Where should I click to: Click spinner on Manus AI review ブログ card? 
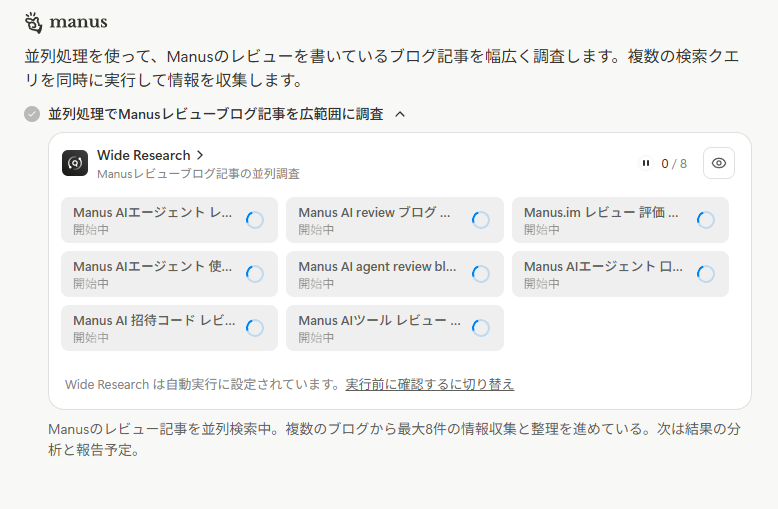[x=481, y=220]
